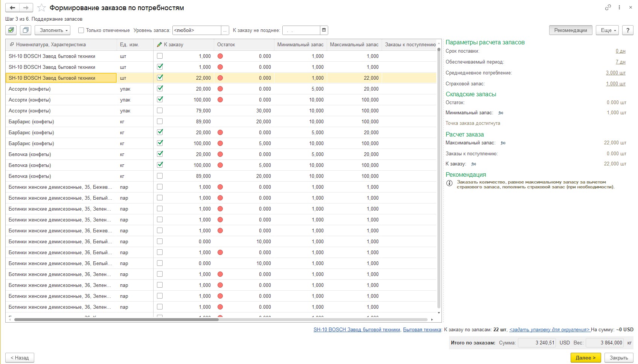This screenshot has width=638, height=364.
Task: Open calendar picker for order deadline date
Action: tap(324, 30)
